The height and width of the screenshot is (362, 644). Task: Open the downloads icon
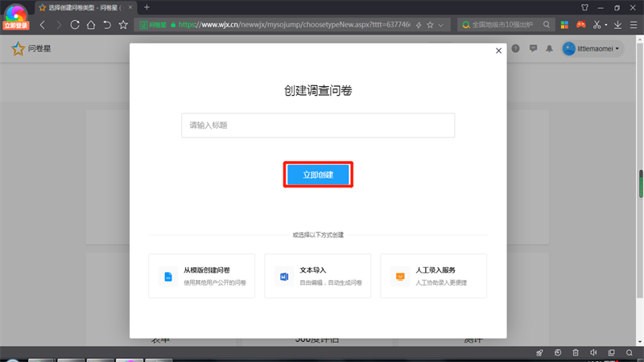(x=617, y=25)
